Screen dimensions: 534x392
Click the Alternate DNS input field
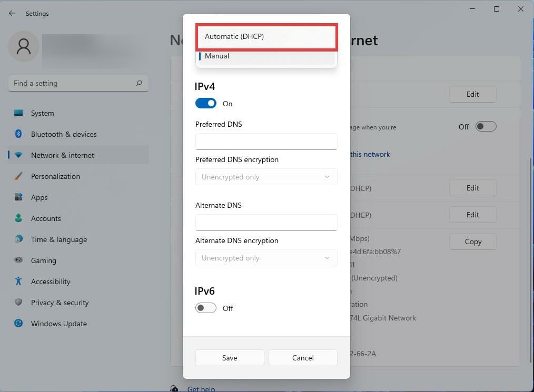point(266,223)
